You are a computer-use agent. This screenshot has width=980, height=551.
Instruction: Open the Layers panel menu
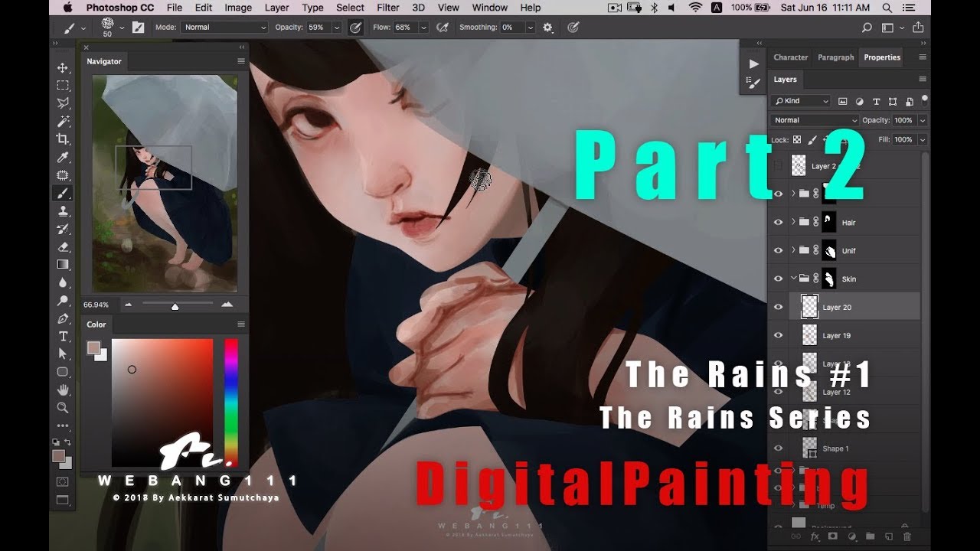click(x=922, y=80)
